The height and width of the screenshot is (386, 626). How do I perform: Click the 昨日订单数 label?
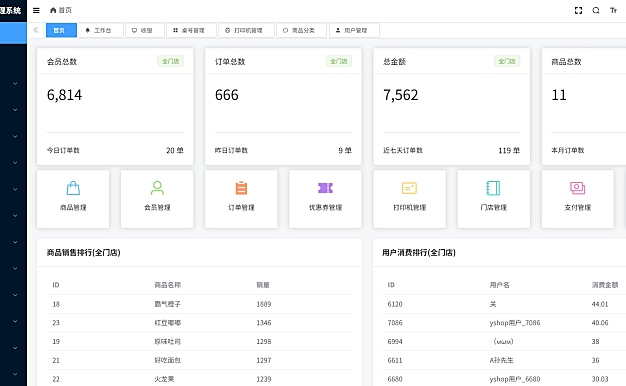[231, 150]
